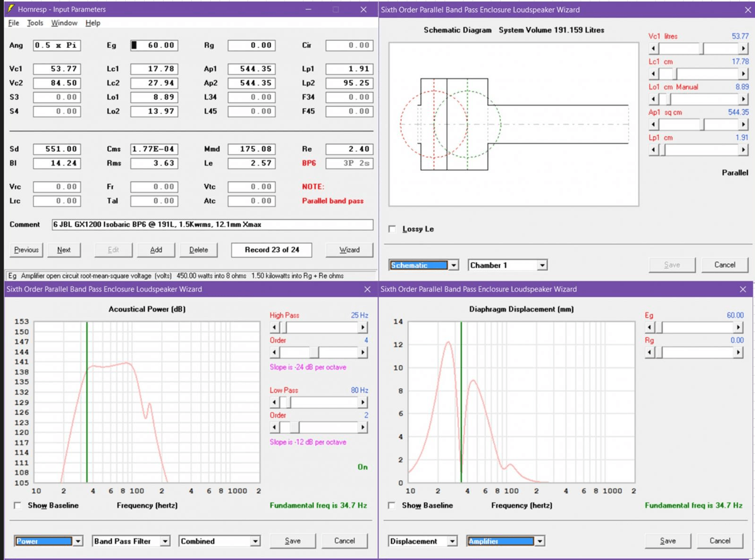The width and height of the screenshot is (755, 560).
Task: Toggle Show Baseline in Diaphragm Displacement window
Action: click(392, 505)
